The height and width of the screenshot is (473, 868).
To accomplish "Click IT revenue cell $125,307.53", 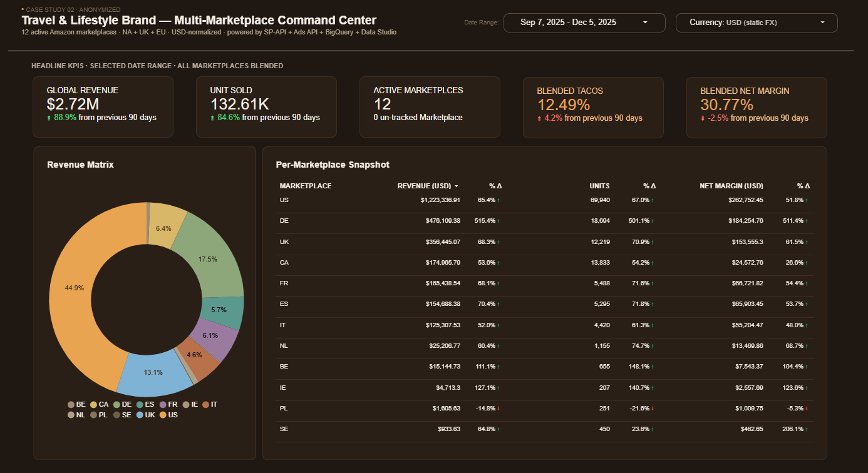I will pos(442,325).
